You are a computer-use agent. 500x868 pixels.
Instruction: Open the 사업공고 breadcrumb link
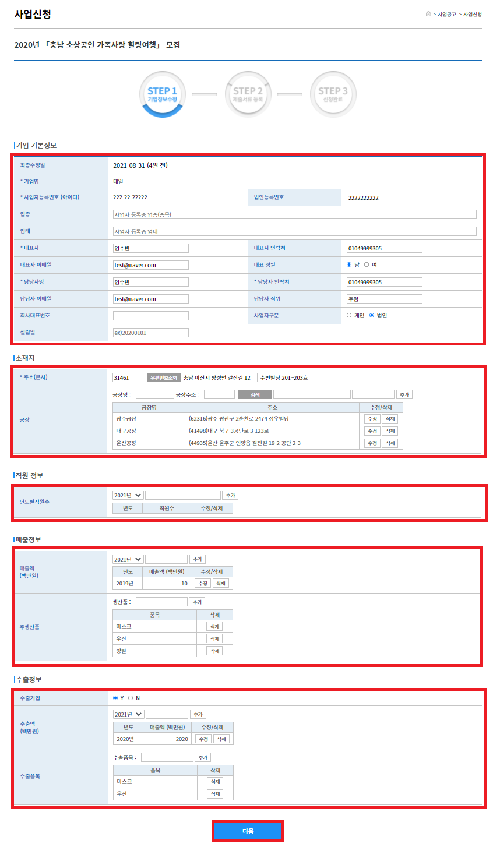click(447, 14)
